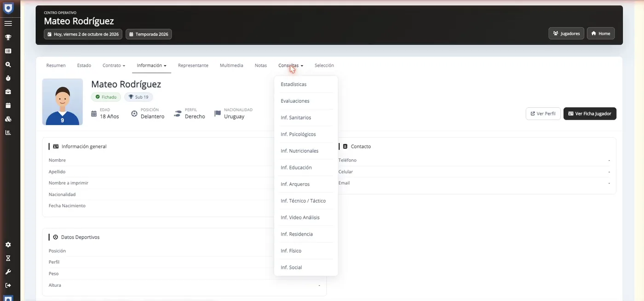Select Inf. Nutricionales menu item
The width and height of the screenshot is (644, 301).
click(306, 151)
